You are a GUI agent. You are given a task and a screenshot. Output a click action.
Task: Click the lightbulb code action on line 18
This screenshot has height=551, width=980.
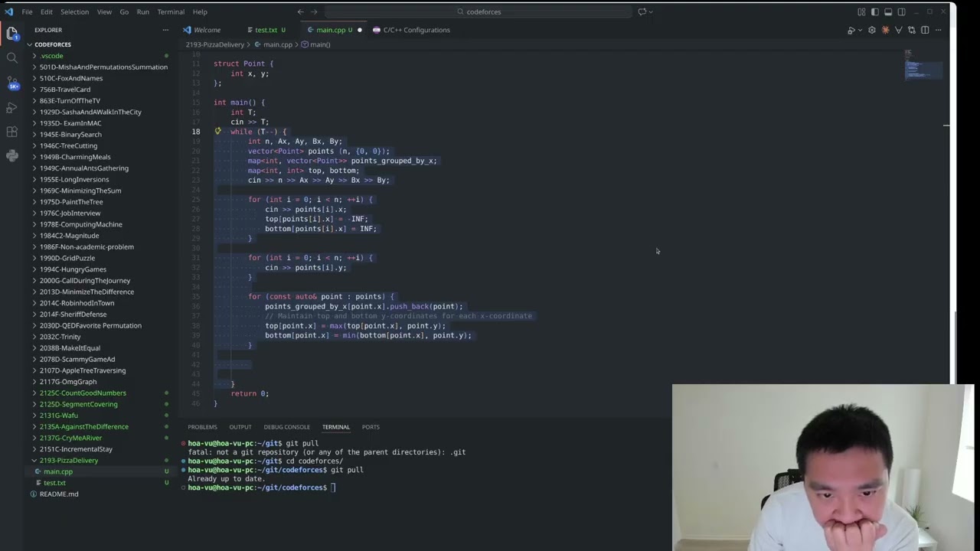pos(217,132)
